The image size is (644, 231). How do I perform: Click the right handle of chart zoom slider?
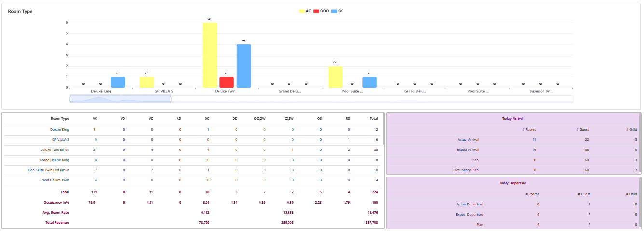[x=171, y=99]
